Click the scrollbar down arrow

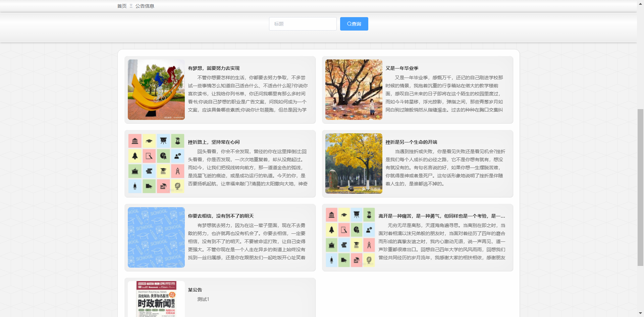pos(640,313)
